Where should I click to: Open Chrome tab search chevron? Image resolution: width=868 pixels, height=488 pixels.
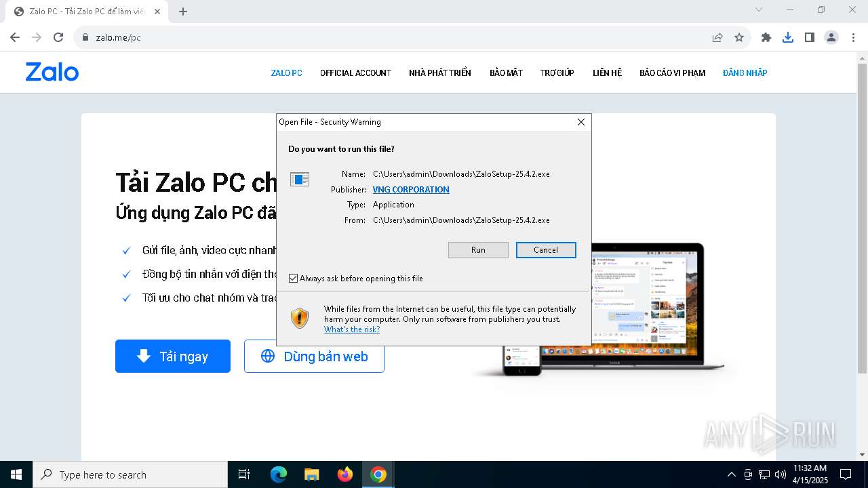pos(759,9)
